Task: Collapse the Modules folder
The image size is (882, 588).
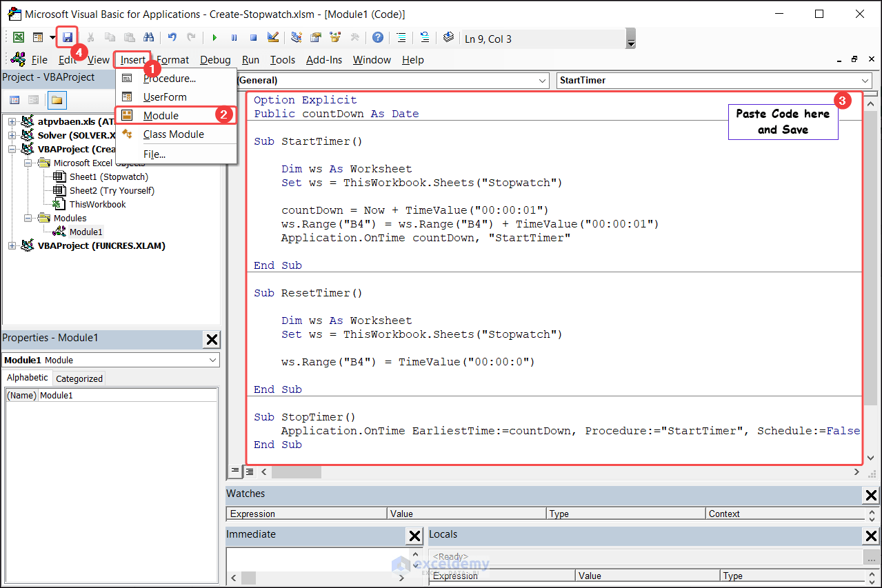Action: (x=28, y=218)
